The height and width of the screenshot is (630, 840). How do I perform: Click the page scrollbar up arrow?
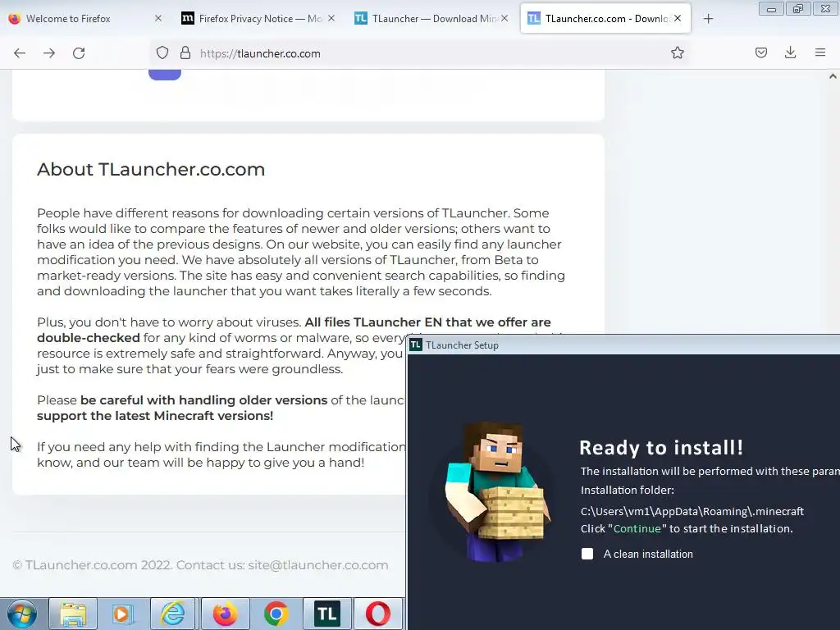click(x=833, y=76)
